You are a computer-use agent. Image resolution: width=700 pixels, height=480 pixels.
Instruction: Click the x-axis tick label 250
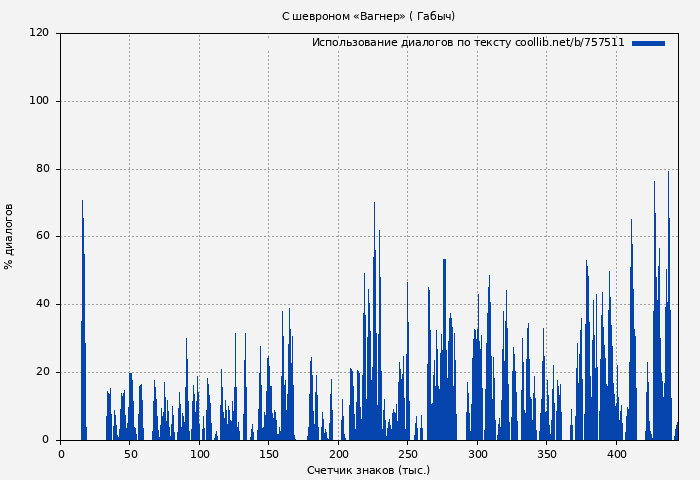[408, 454]
